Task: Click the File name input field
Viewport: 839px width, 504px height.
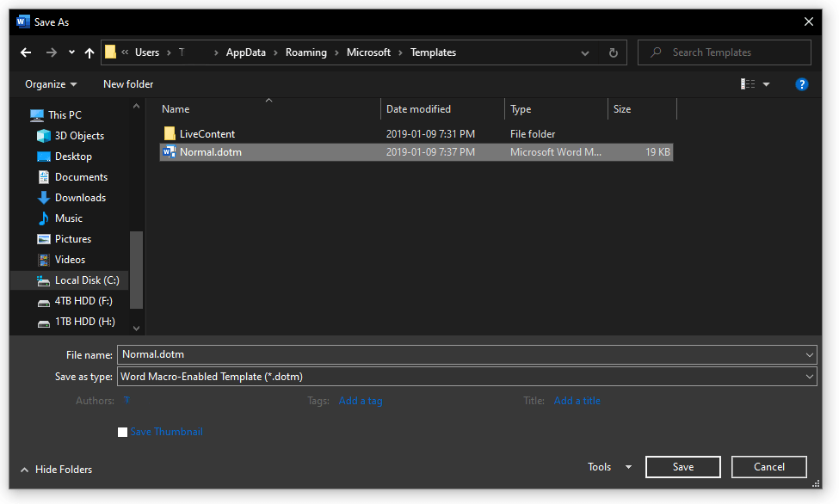Action: [461, 354]
